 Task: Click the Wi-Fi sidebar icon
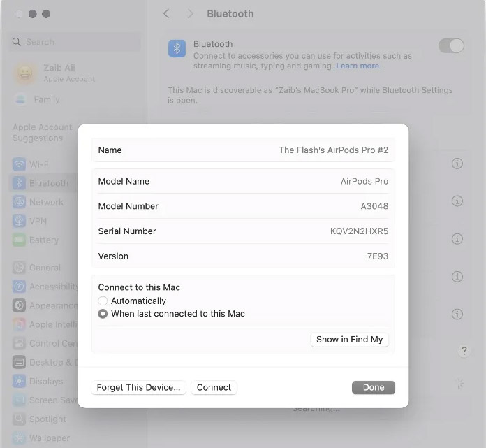pyautogui.click(x=19, y=164)
